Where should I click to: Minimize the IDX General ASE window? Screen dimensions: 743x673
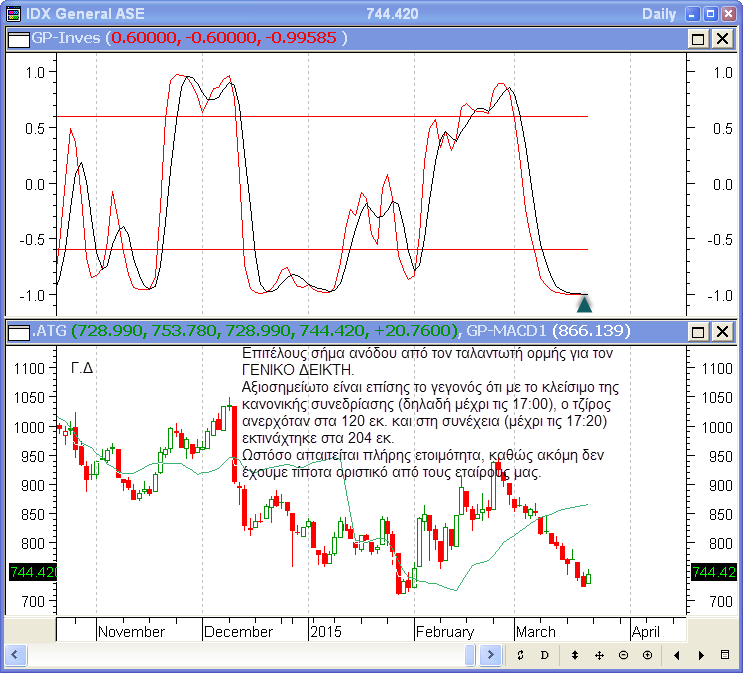692,14
